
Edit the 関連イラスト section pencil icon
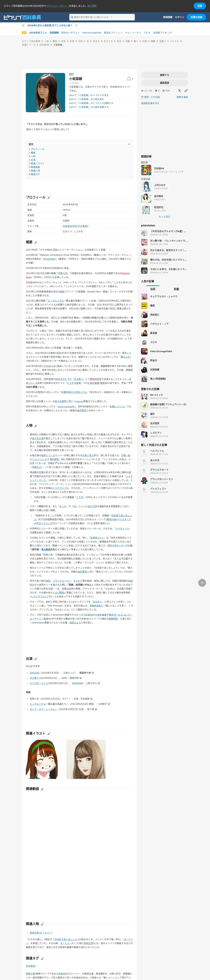click(48, 734)
